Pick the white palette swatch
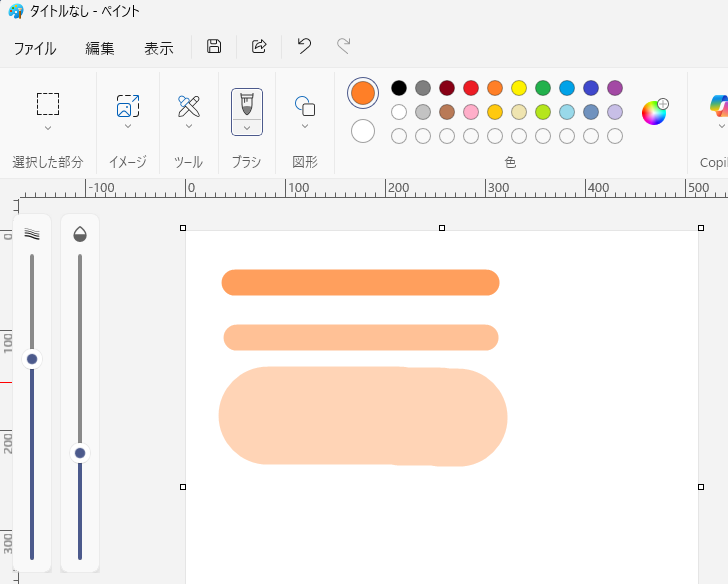This screenshot has width=728, height=584. point(399,112)
